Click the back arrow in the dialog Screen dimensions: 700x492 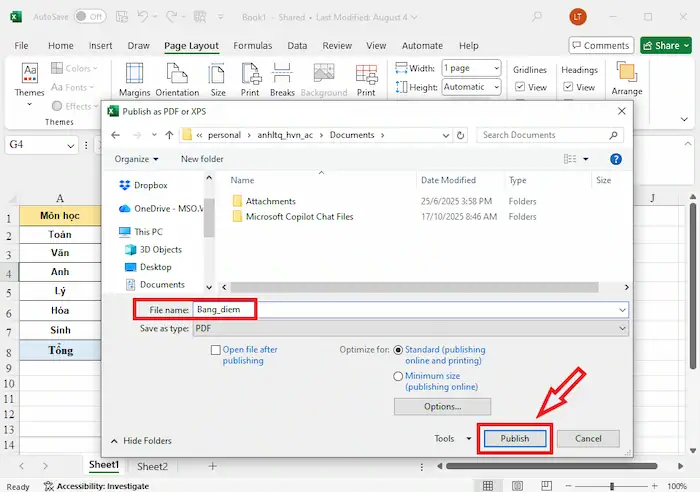[x=116, y=135]
